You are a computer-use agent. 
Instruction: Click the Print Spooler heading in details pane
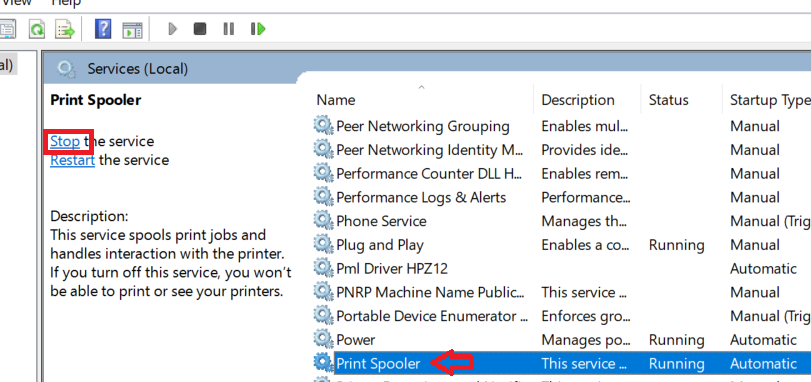[96, 100]
